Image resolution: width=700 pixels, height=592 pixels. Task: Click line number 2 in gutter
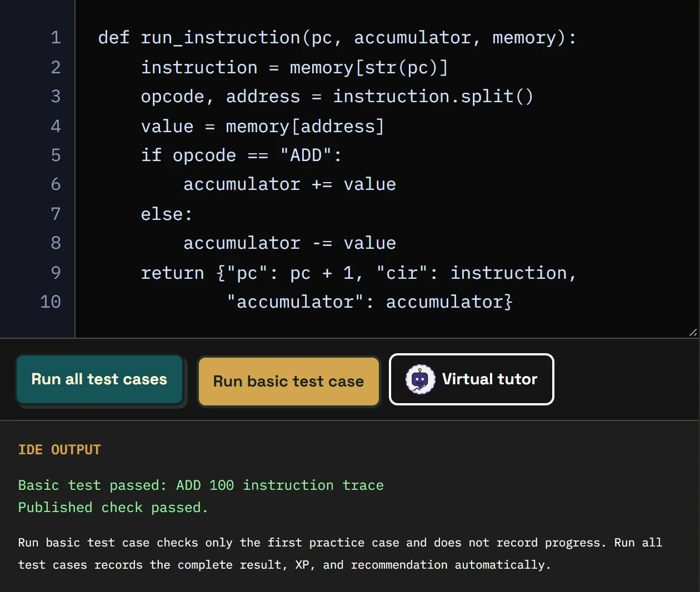point(56,67)
